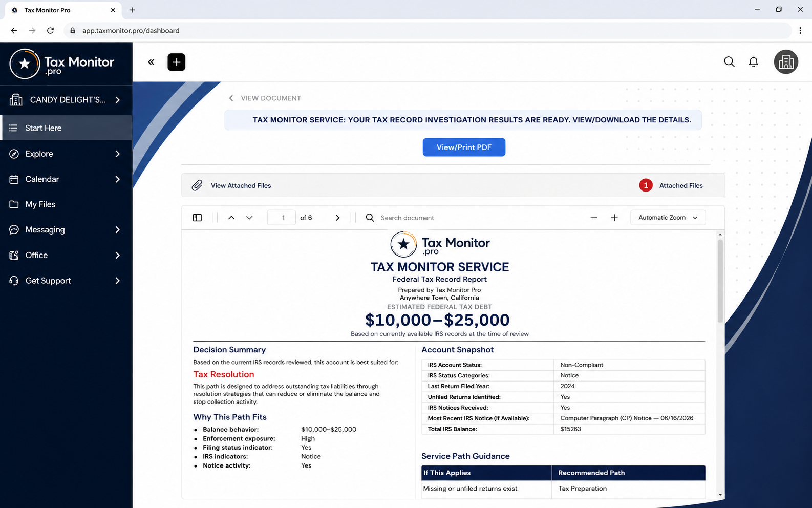Click the building icon beside Candy Delight's
Image resolution: width=812 pixels, height=508 pixels.
16,100
